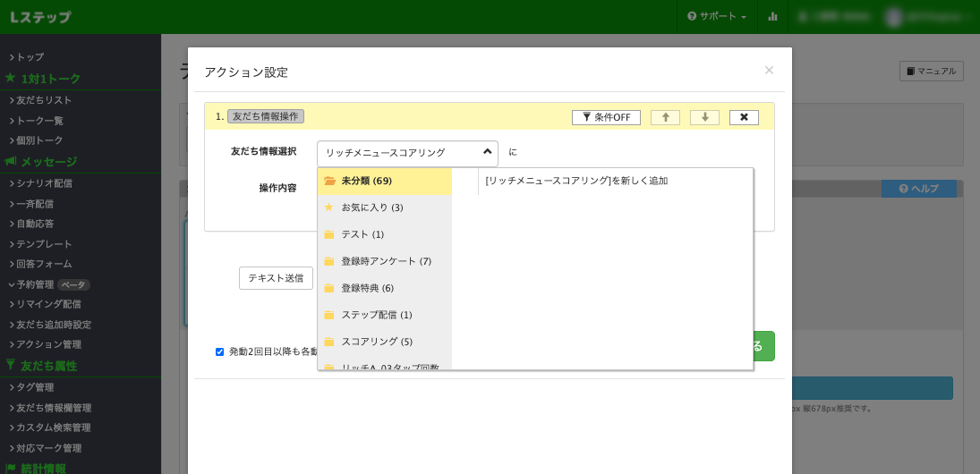This screenshot has height=474, width=980.
Task: Click the move-up arrow icon on action 1
Action: tap(665, 117)
